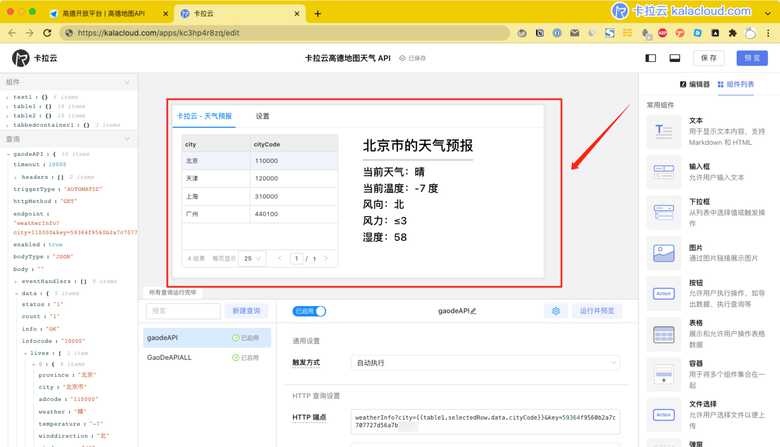Select the gaodeAPI query in list
Screen dimensions: 780x447
(207, 338)
